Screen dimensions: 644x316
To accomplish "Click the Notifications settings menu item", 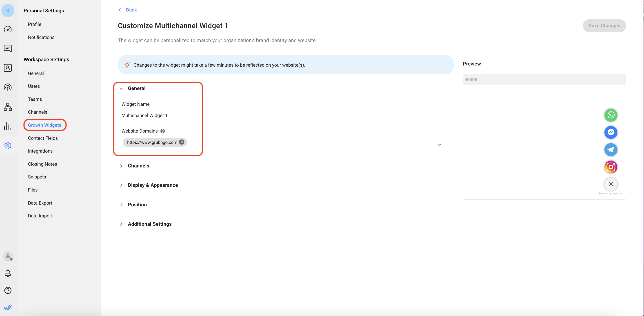I will 41,37.
